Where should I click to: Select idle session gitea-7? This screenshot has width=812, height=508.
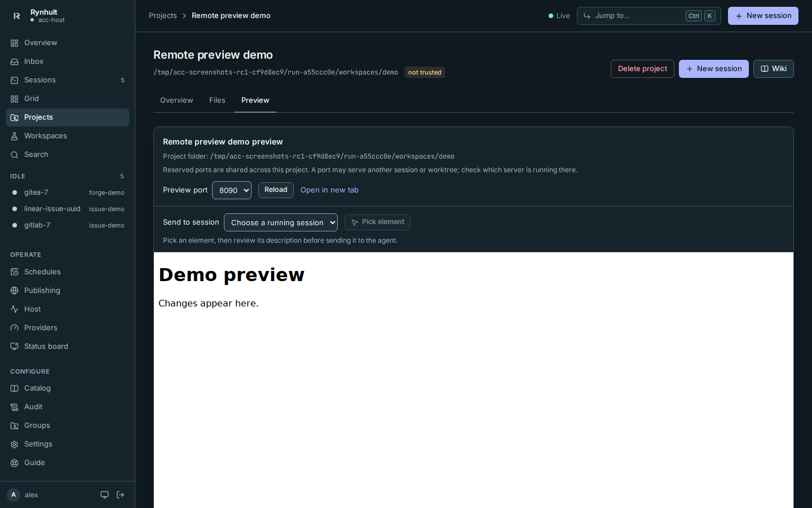(67, 192)
